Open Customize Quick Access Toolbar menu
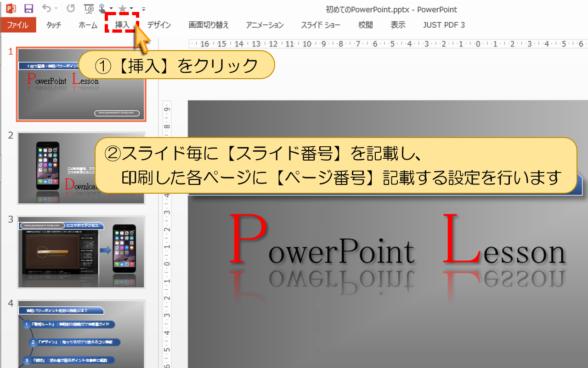The height and width of the screenshot is (368, 588). [143, 9]
